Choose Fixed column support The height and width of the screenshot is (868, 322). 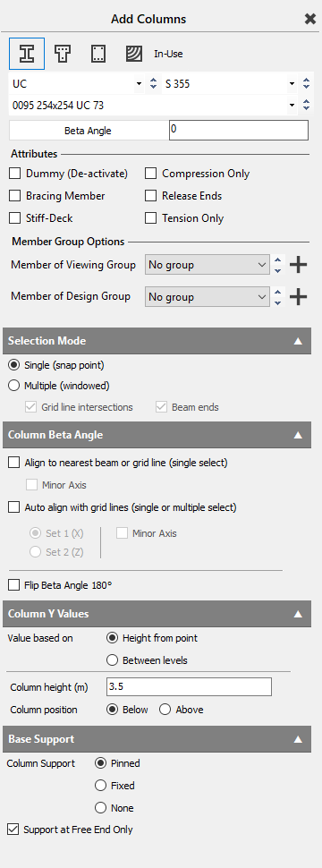pos(100,786)
